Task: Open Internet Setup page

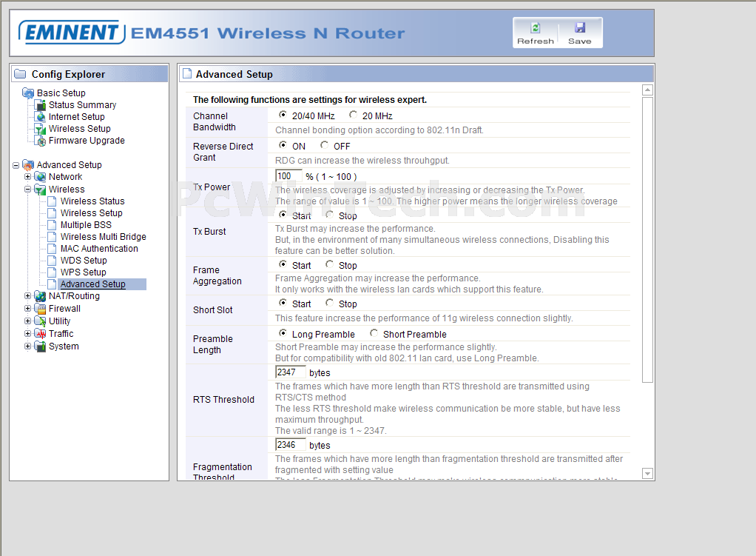Action: pos(77,117)
